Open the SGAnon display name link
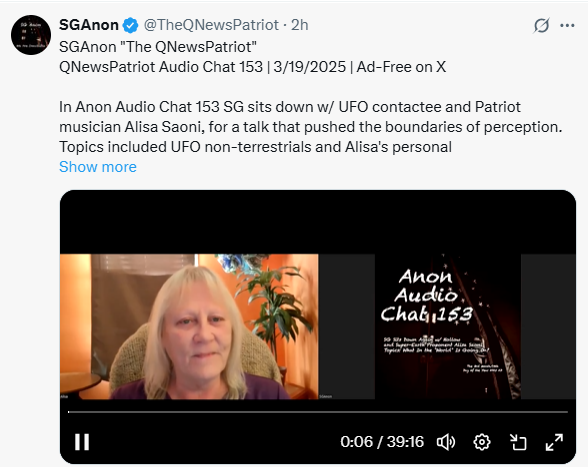This screenshot has height=467, width=588. [x=89, y=25]
